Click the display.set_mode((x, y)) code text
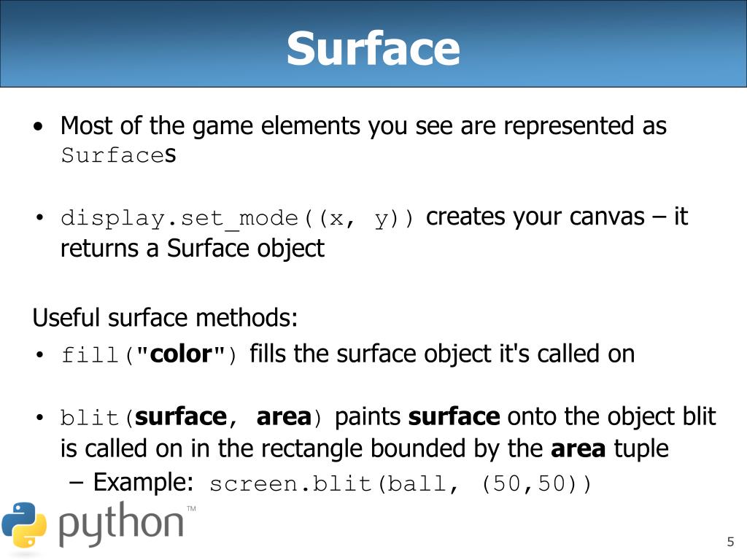747x560 pixels. (237, 219)
